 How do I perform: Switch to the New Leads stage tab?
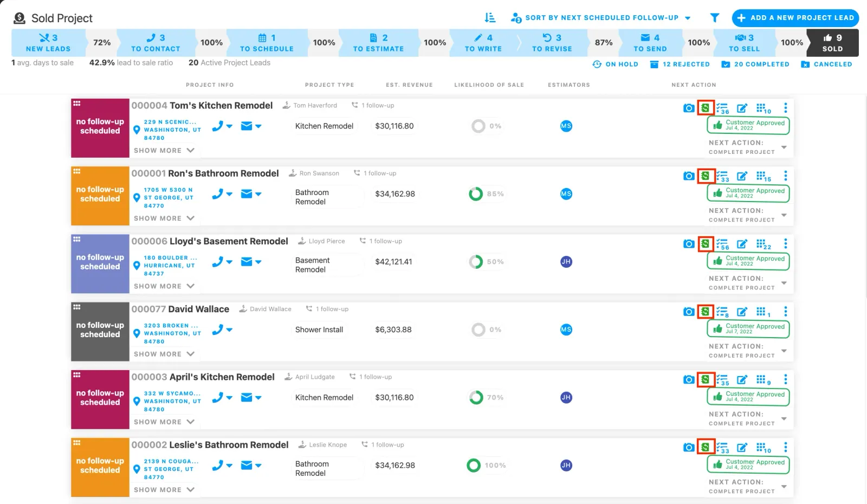pos(48,43)
